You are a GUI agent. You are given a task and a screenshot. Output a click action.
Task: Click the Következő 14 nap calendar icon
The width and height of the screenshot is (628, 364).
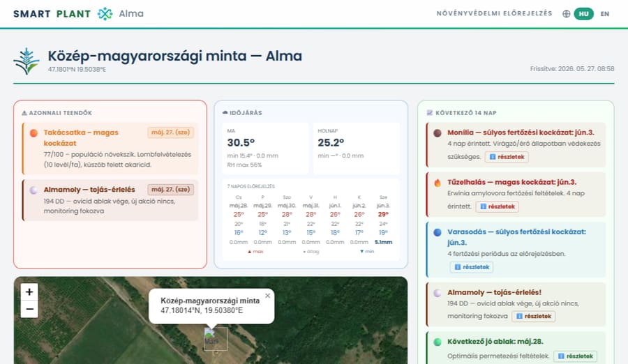click(x=430, y=113)
